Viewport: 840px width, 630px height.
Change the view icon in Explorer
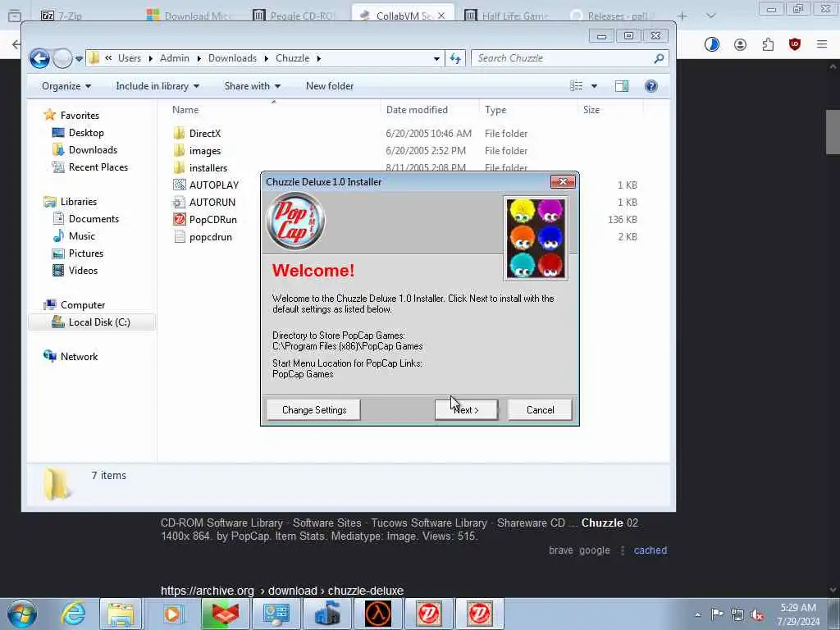pos(577,86)
